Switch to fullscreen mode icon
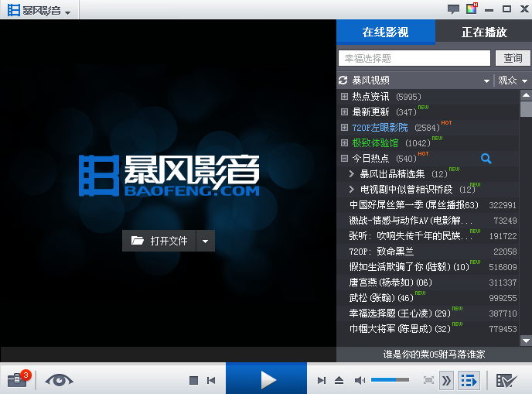Image resolution: width=532 pixels, height=394 pixels. [428, 380]
